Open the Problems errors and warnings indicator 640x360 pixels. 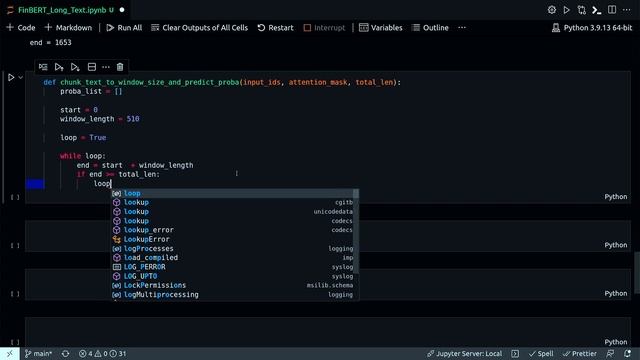[102, 353]
